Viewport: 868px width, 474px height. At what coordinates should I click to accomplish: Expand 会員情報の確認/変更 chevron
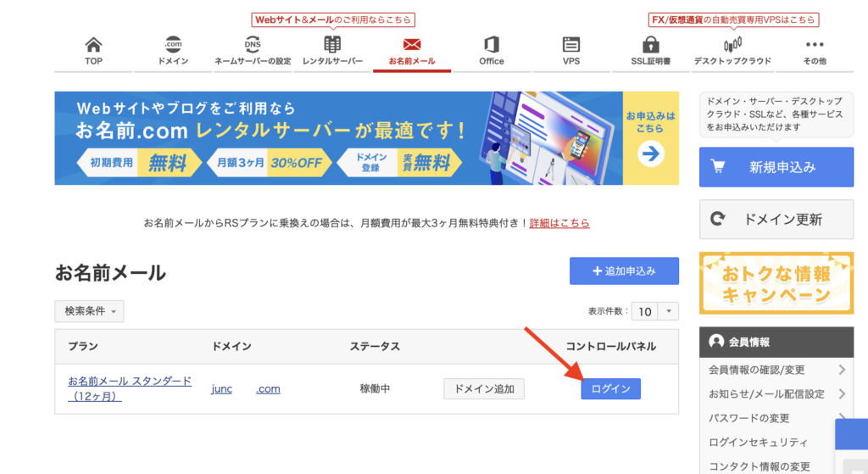click(x=842, y=370)
